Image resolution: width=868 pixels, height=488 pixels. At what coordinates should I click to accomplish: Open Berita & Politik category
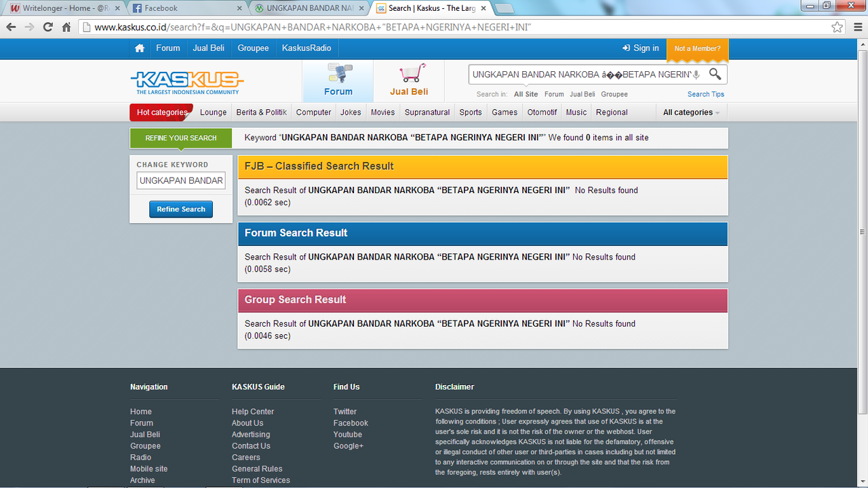click(x=261, y=113)
